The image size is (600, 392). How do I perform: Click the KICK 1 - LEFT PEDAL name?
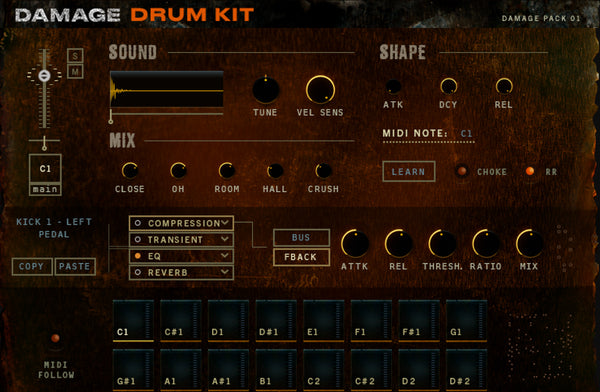tap(54, 228)
